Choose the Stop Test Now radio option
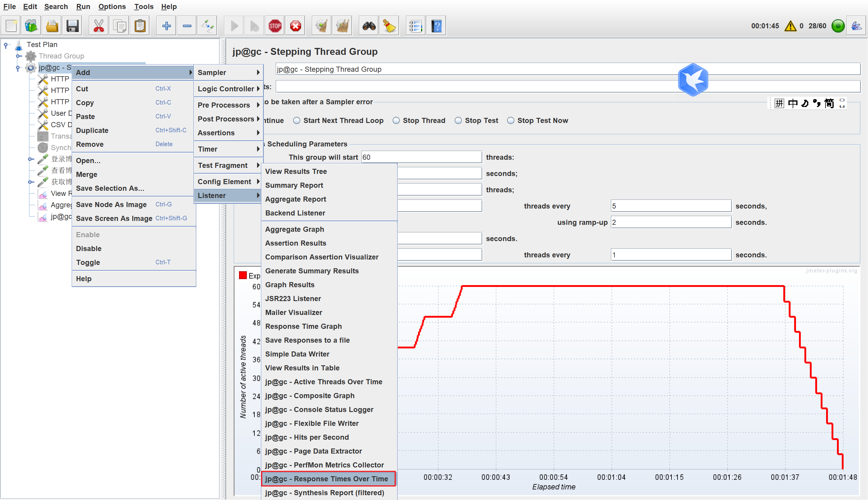The image size is (868, 500). (x=511, y=121)
